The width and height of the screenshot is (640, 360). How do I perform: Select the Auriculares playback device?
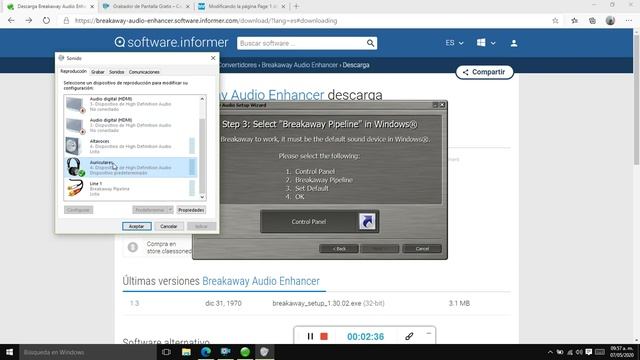click(x=131, y=167)
